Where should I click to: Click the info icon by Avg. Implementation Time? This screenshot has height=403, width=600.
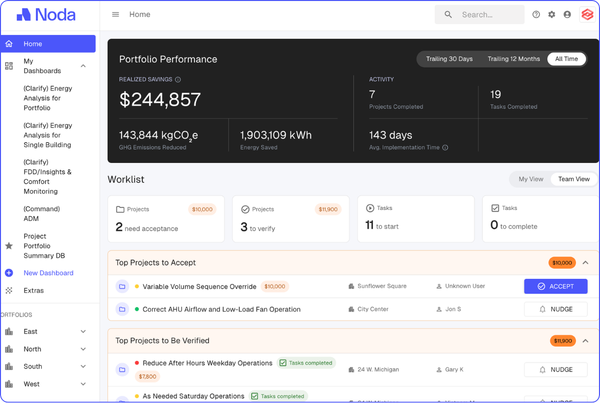click(445, 147)
